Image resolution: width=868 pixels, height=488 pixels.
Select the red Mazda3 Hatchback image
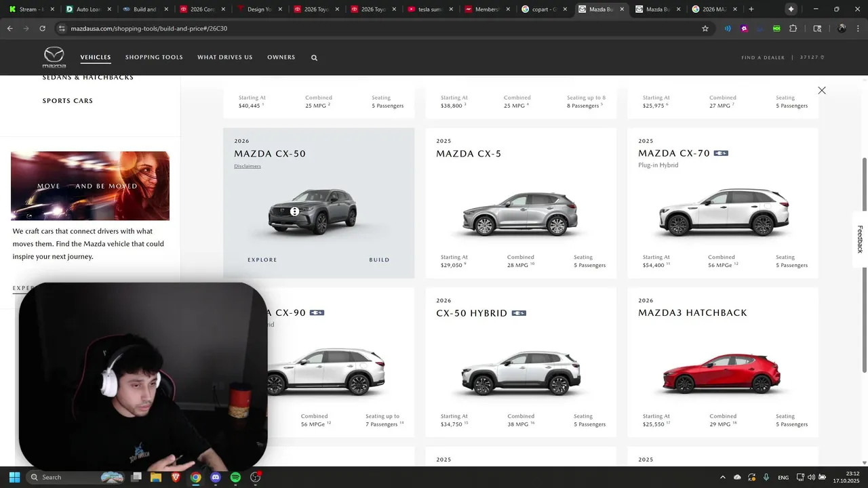722,373
